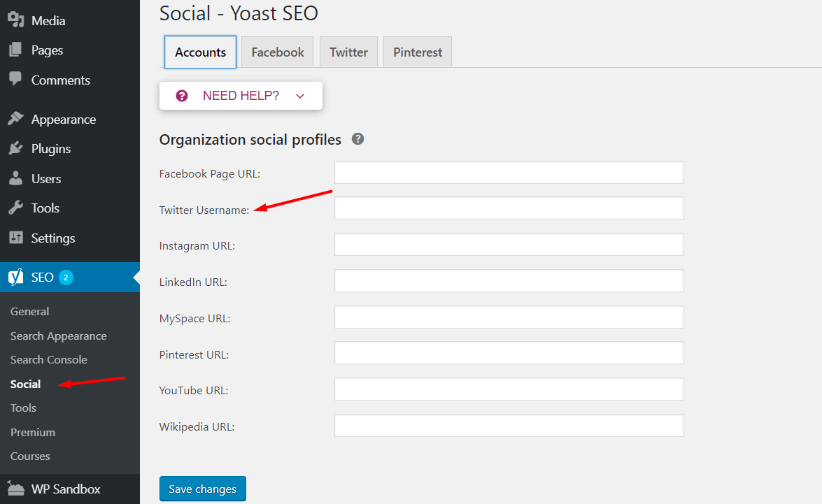Click the Media icon in sidebar

tap(15, 20)
